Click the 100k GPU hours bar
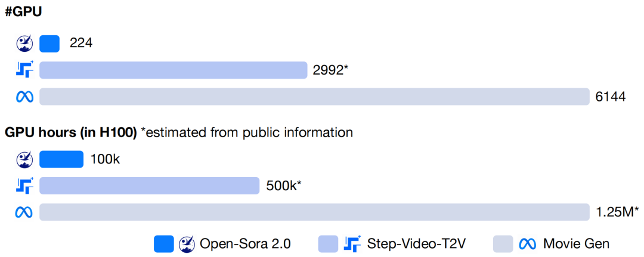The image size is (644, 257). (x=61, y=159)
